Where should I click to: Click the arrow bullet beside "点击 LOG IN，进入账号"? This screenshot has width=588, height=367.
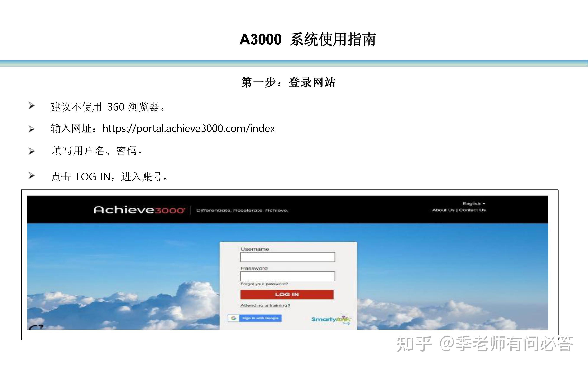point(31,175)
